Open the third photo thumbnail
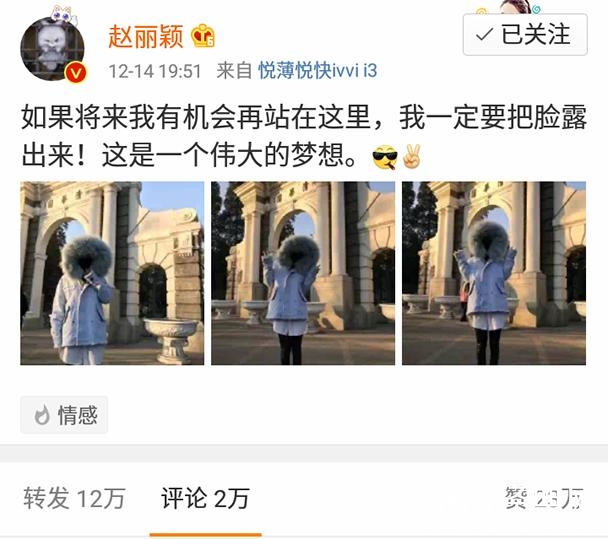 (x=494, y=273)
